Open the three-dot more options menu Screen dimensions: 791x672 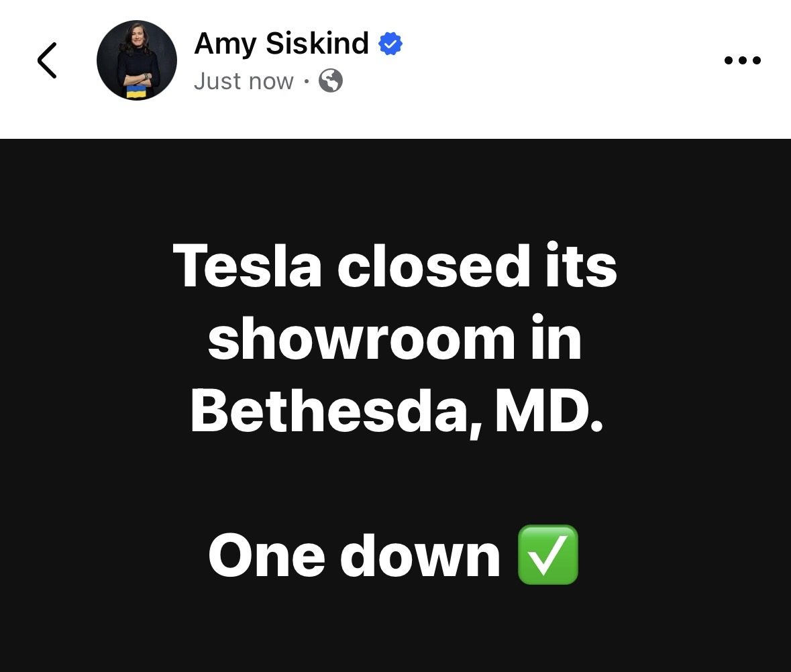click(x=743, y=60)
